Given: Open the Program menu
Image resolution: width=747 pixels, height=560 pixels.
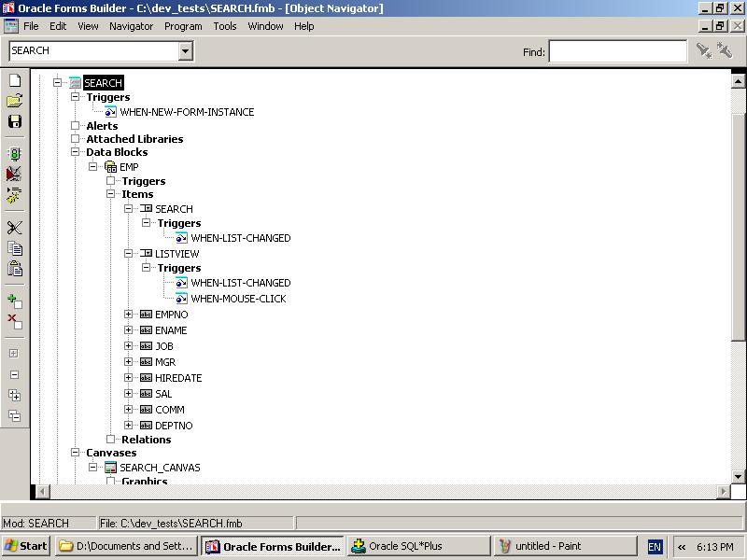Looking at the screenshot, I should tap(183, 26).
